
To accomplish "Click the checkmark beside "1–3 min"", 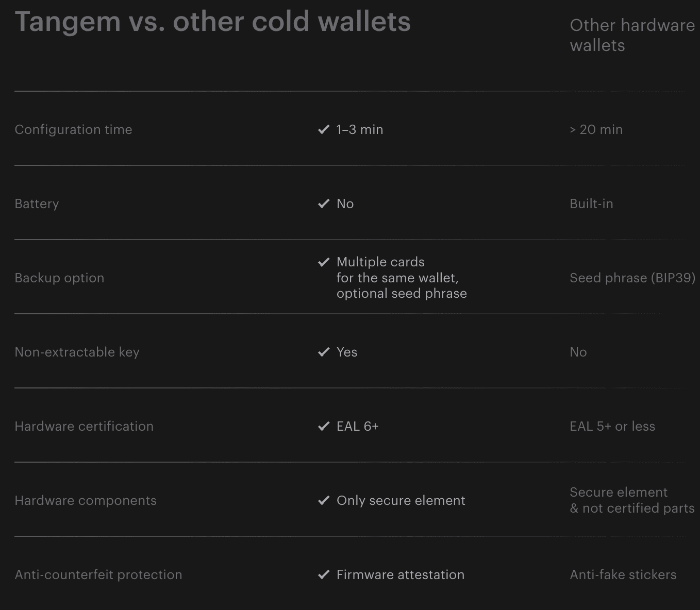I will coord(324,129).
